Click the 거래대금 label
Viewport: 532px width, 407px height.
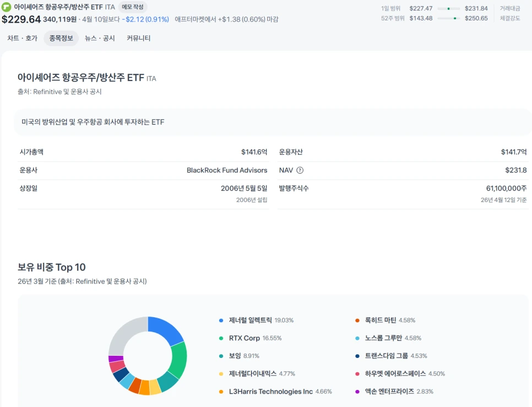click(x=509, y=8)
